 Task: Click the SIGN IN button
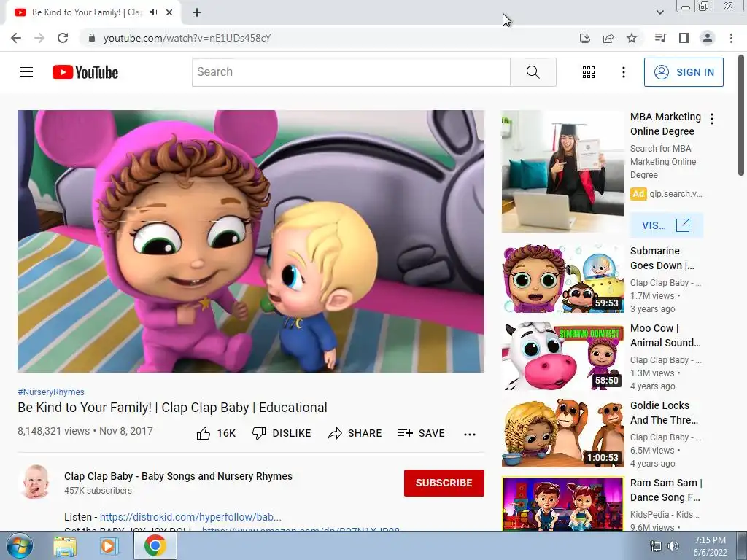pyautogui.click(x=684, y=72)
